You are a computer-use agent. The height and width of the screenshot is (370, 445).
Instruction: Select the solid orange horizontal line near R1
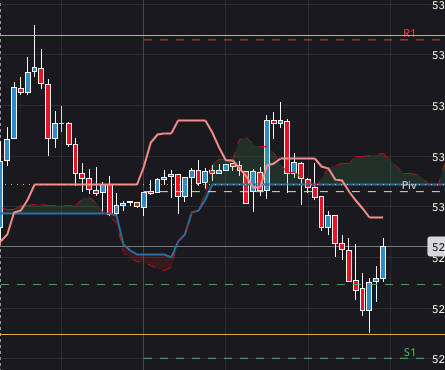[222, 35]
